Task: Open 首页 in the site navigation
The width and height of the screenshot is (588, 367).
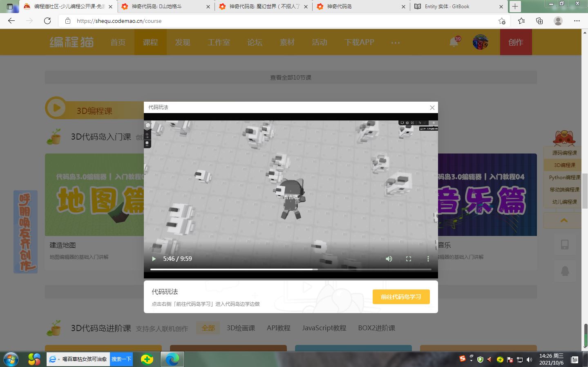Action: click(118, 42)
